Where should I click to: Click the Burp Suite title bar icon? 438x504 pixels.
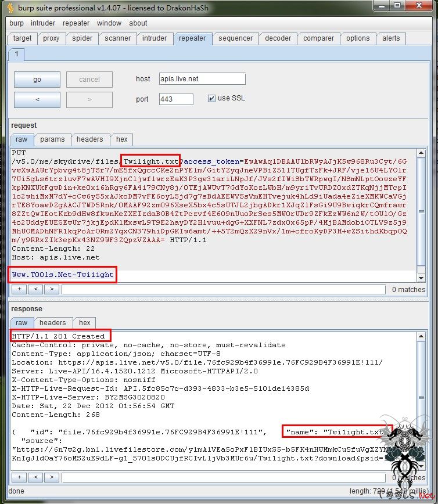coord(10,8)
